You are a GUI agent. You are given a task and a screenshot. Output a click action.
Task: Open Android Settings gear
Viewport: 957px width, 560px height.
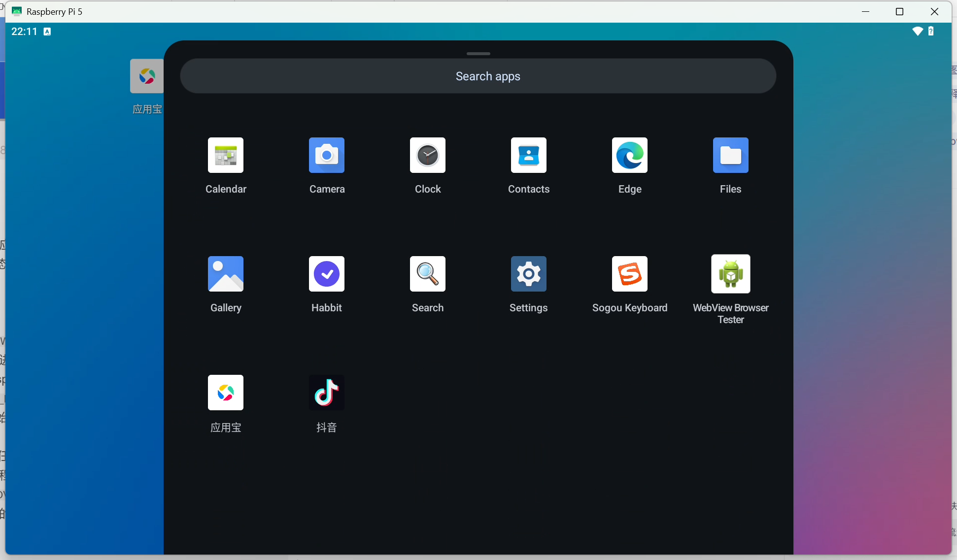pyautogui.click(x=529, y=274)
